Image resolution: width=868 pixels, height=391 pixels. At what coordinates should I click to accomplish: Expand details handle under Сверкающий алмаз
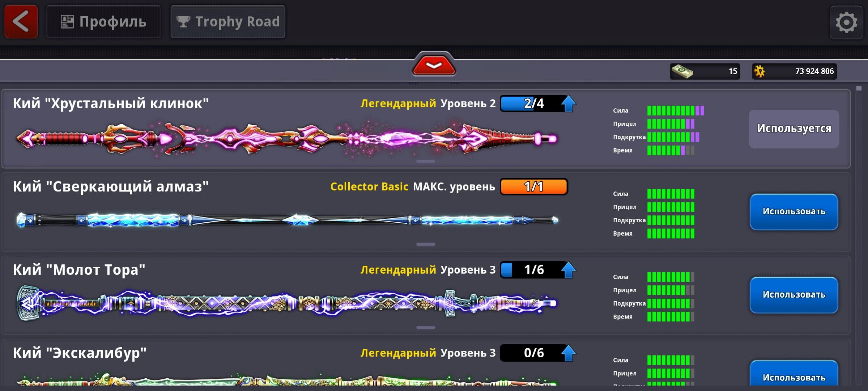click(x=426, y=244)
